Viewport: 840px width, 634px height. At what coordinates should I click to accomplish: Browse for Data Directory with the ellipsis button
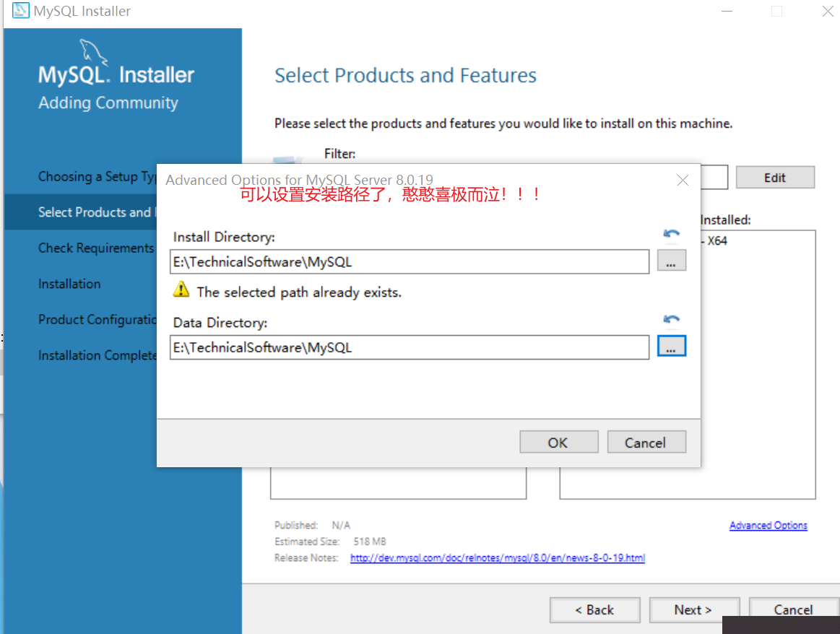pos(671,347)
